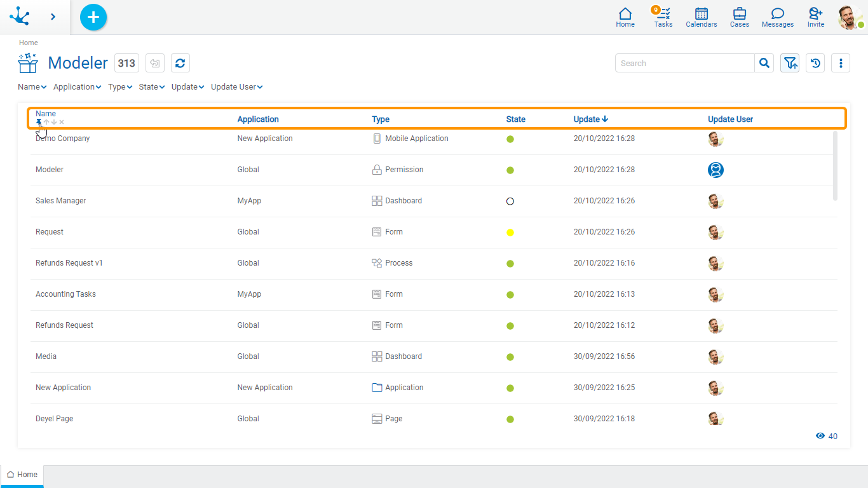The width and height of the screenshot is (868, 488).
Task: Select the Media row name
Action: [x=46, y=356]
